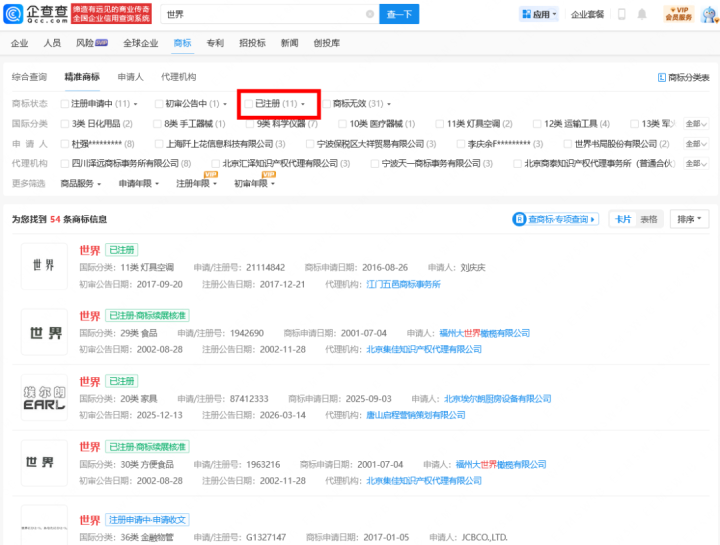
Task: Check the 3类 日化用品 filter
Action: point(65,124)
